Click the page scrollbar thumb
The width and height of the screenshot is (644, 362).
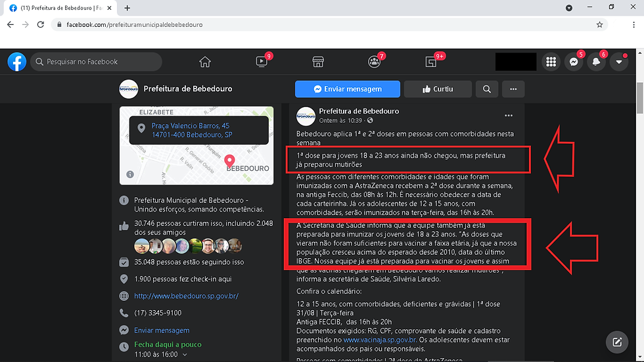click(x=640, y=98)
